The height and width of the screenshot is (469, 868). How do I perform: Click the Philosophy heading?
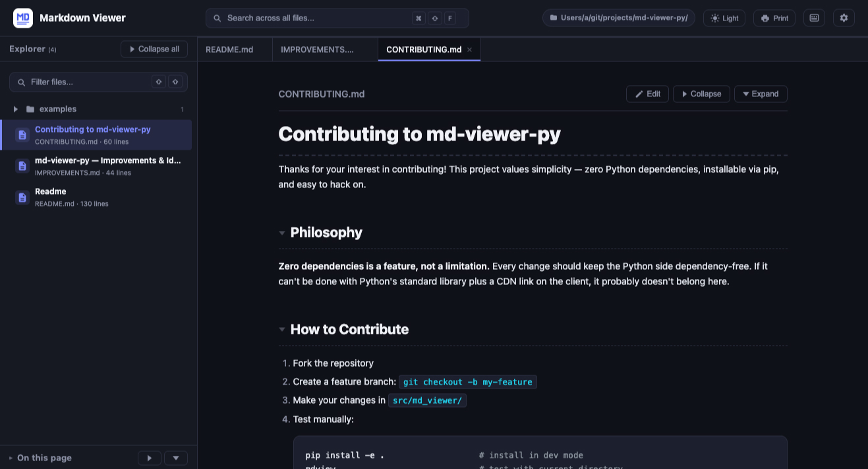tap(326, 232)
